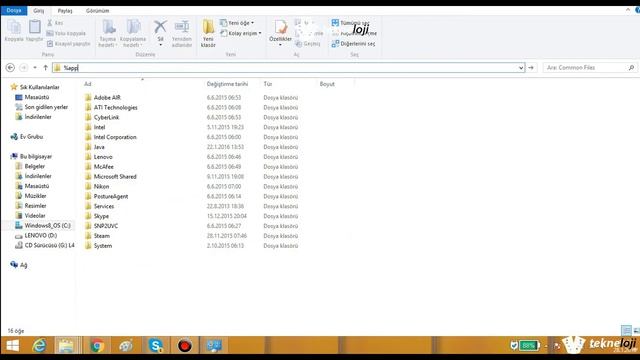This screenshot has height=360, width=640.
Task: Select the Adobe AIR folder
Action: [103, 98]
